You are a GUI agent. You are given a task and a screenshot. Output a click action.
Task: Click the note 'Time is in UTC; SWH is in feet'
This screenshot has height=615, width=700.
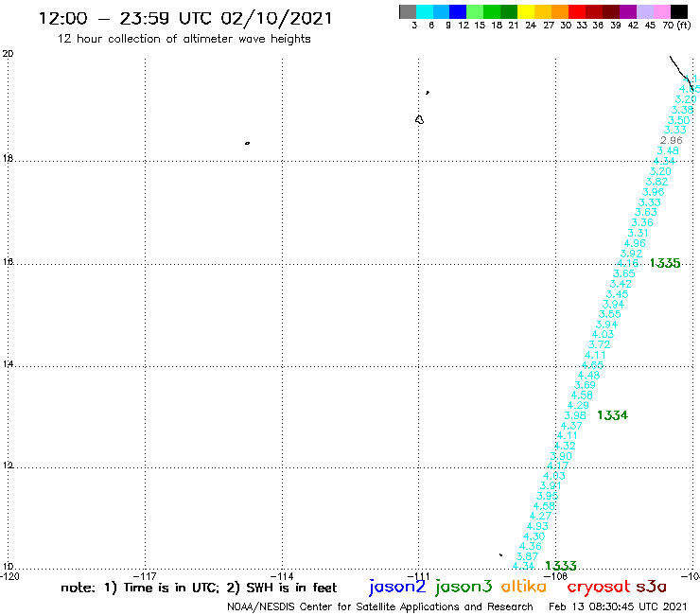199,588
